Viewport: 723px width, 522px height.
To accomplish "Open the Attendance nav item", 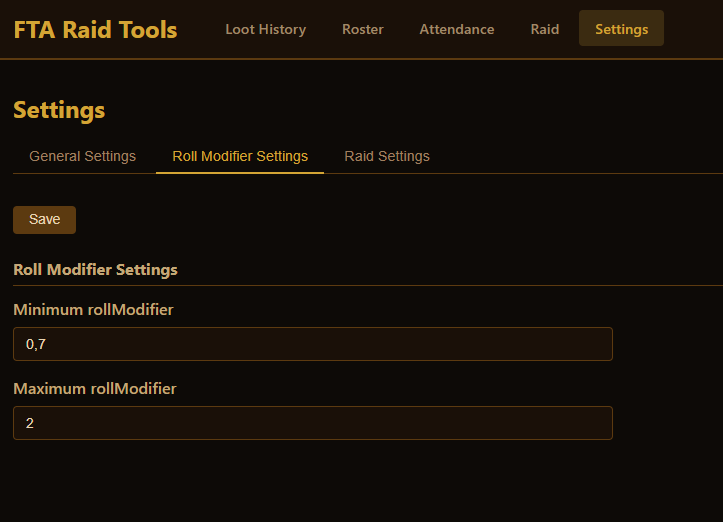I will 457,29.
